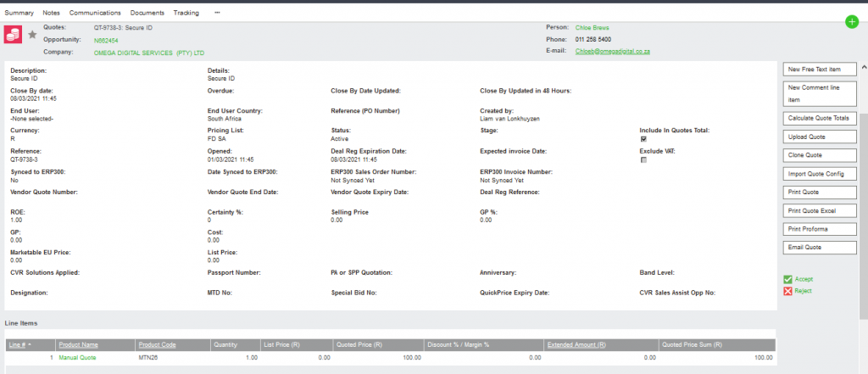Open the Manual Quote line item
This screenshot has height=374, width=868.
pos(77,358)
